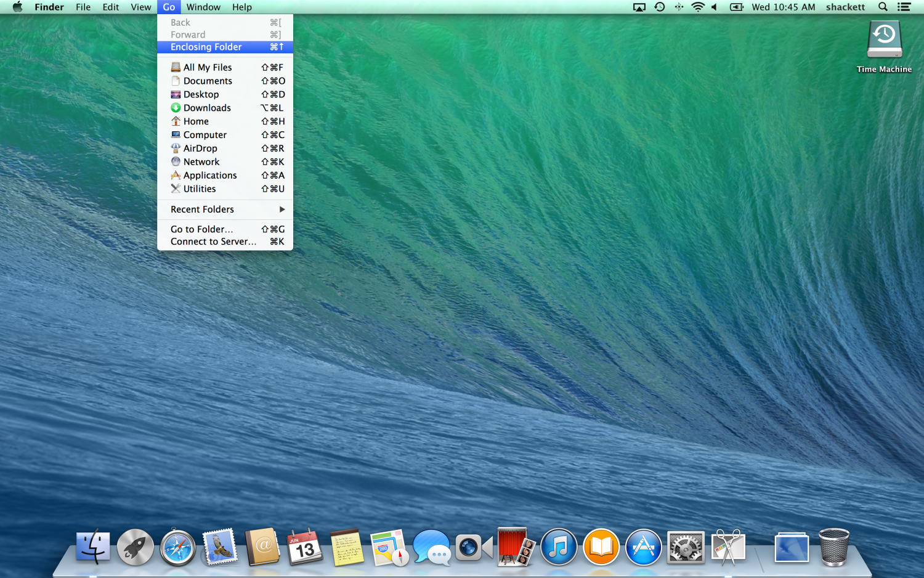
Task: Expand the Recent Folders submenu
Action: coord(225,210)
